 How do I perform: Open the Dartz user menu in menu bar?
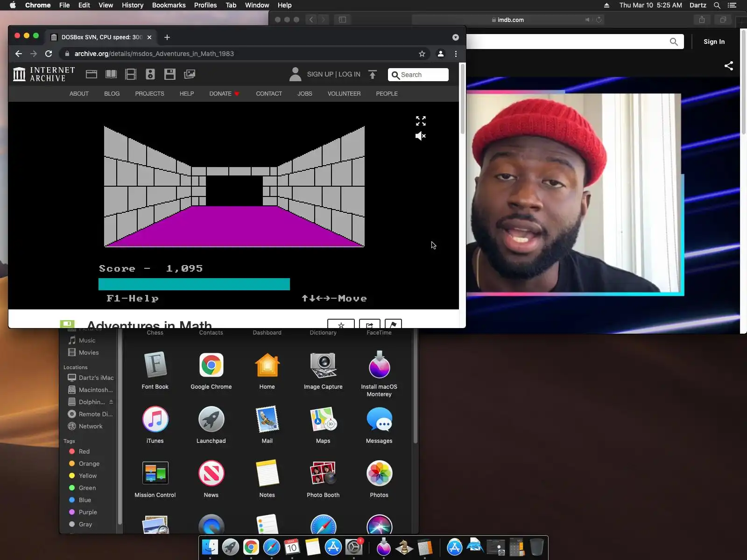click(x=698, y=5)
